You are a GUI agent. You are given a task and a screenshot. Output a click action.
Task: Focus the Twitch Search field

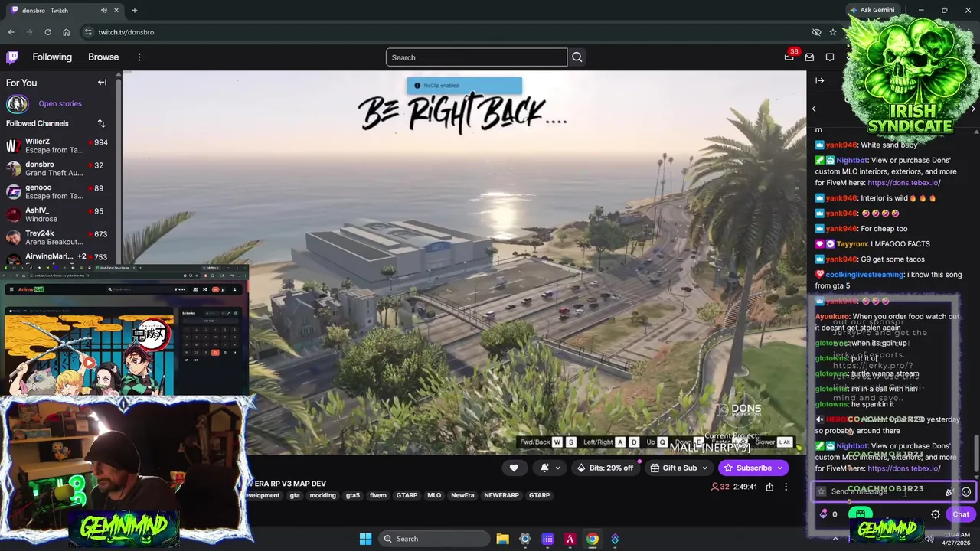click(476, 57)
